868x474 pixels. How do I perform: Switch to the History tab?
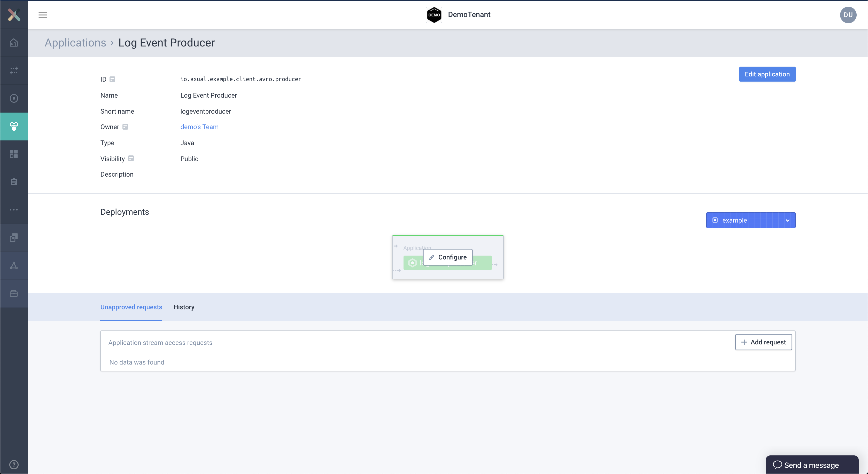tap(184, 307)
